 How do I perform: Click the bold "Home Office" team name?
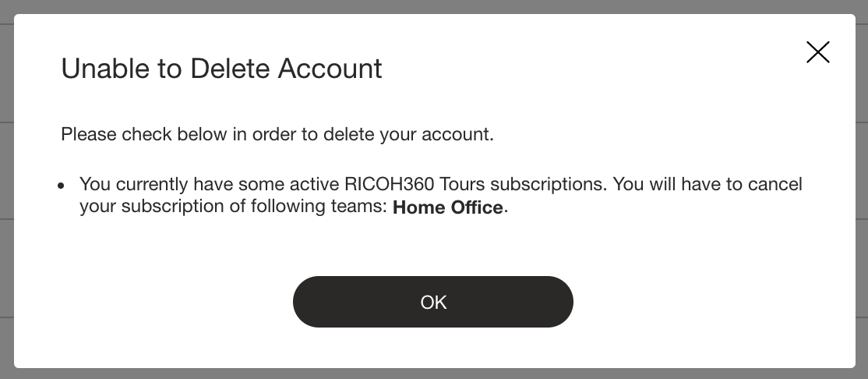(x=448, y=208)
